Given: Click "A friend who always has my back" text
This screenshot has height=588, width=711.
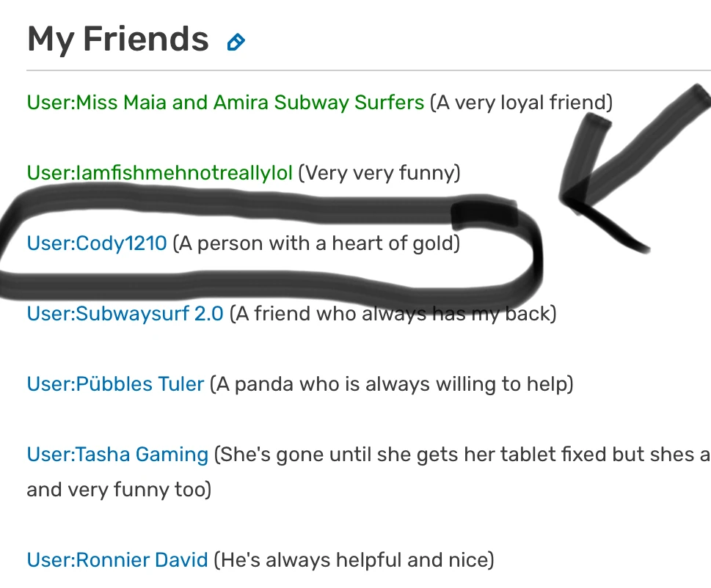Looking at the screenshot, I should click(x=393, y=314).
